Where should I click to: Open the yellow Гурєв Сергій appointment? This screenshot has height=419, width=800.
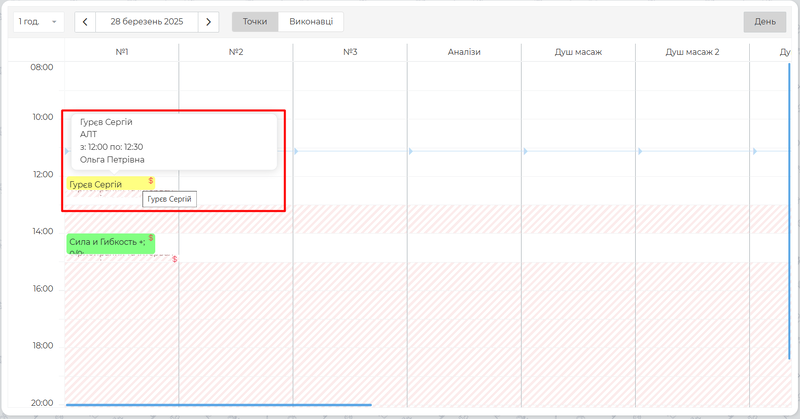100,185
